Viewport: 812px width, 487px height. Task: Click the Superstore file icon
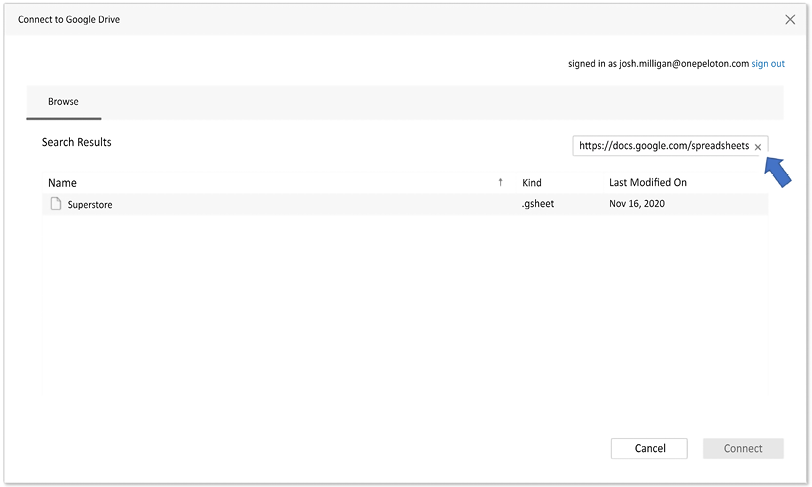(56, 204)
